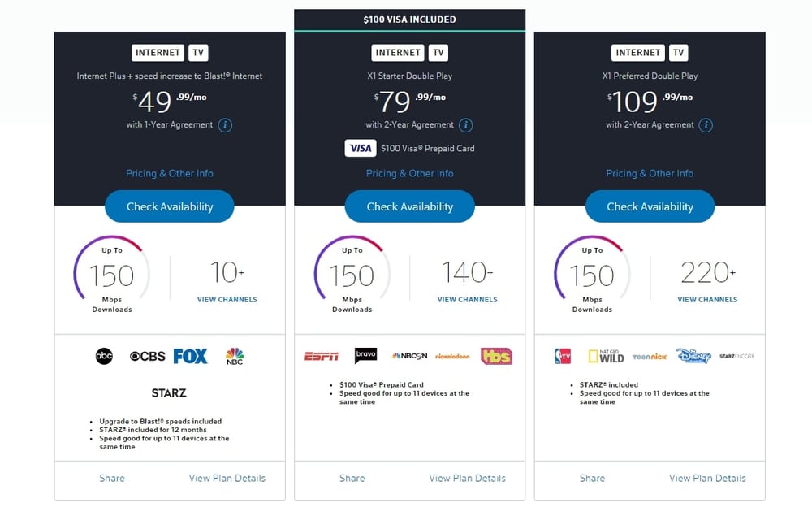Open the 2-Year Agreement info tooltip
This screenshot has width=812, height=516.
pyautogui.click(x=465, y=125)
